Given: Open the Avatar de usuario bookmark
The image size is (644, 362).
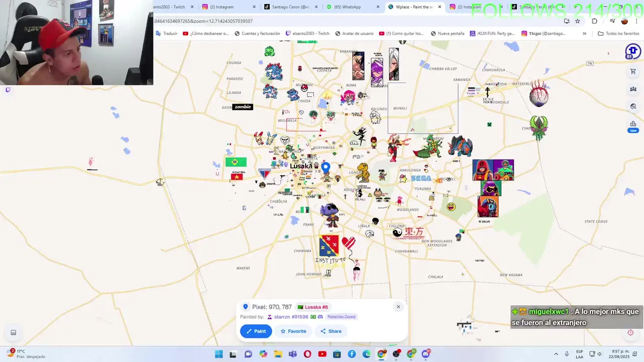Looking at the screenshot, I should pyautogui.click(x=354, y=34).
